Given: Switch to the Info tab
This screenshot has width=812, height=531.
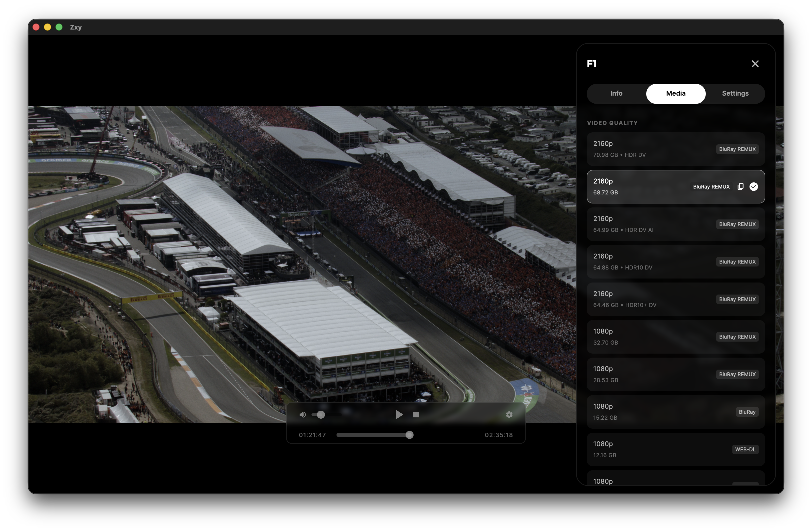Looking at the screenshot, I should tap(616, 94).
